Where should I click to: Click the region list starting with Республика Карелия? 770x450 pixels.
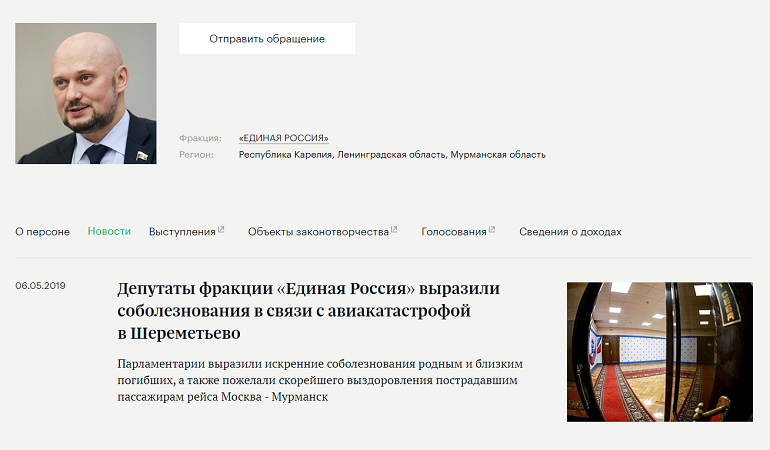(x=392, y=155)
